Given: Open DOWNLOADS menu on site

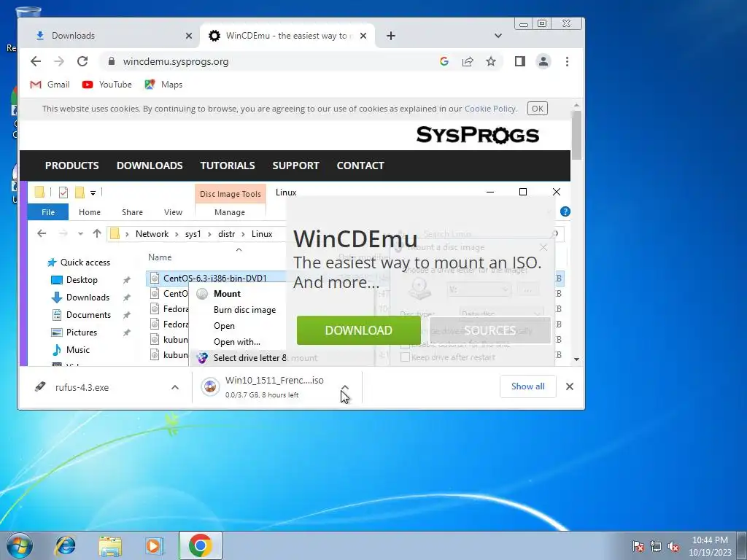Looking at the screenshot, I should coord(150,166).
